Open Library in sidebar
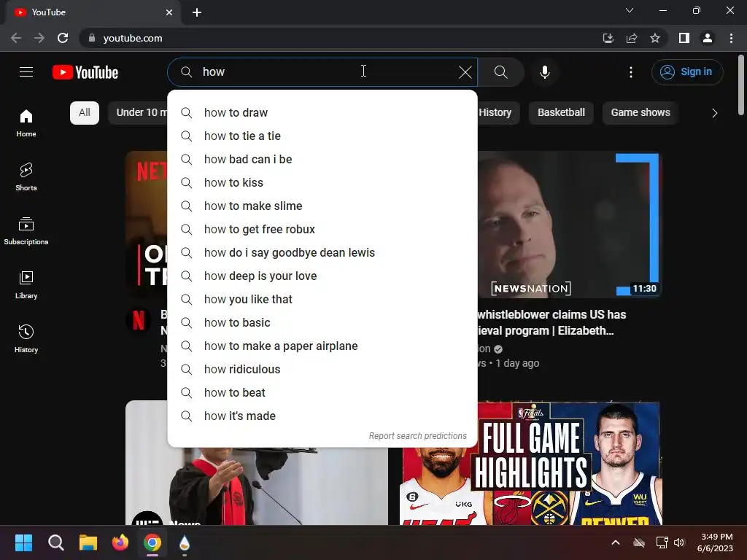 [x=26, y=285]
